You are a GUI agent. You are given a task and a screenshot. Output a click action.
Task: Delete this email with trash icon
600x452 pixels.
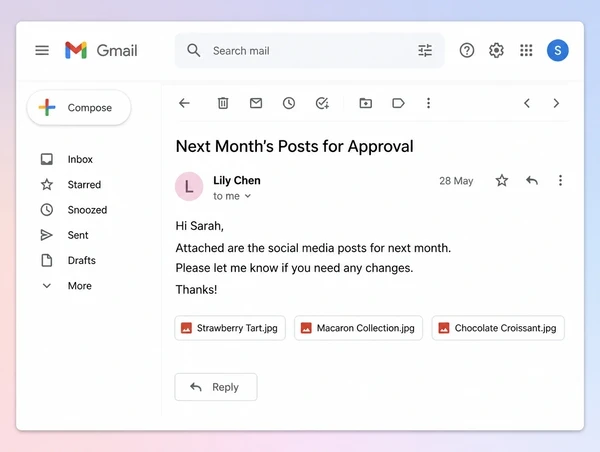pos(223,103)
